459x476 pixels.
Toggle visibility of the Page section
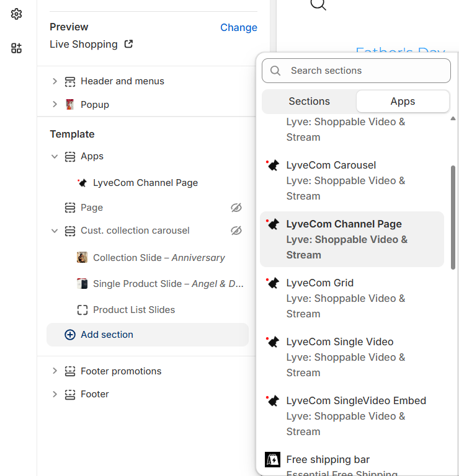[236, 208]
